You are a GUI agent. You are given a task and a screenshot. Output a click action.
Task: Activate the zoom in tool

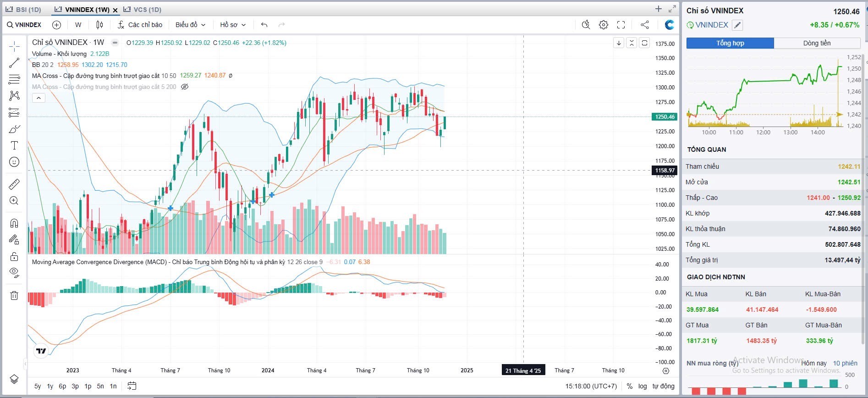(14, 201)
